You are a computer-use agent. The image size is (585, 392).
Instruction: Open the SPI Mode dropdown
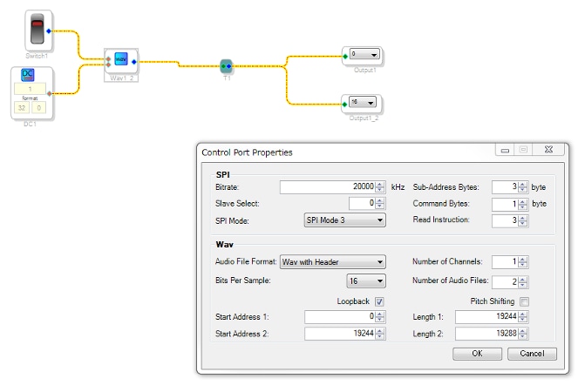344,220
